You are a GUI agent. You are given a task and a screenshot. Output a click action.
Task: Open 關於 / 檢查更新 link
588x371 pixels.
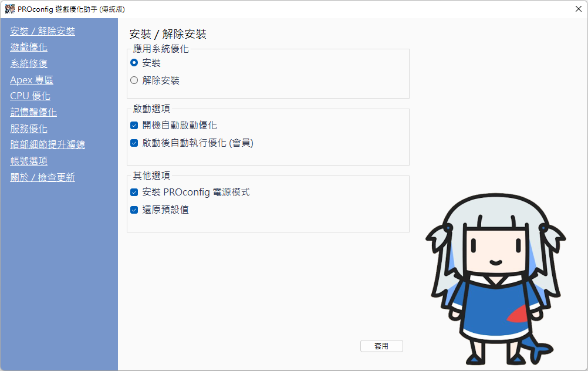pyautogui.click(x=42, y=177)
